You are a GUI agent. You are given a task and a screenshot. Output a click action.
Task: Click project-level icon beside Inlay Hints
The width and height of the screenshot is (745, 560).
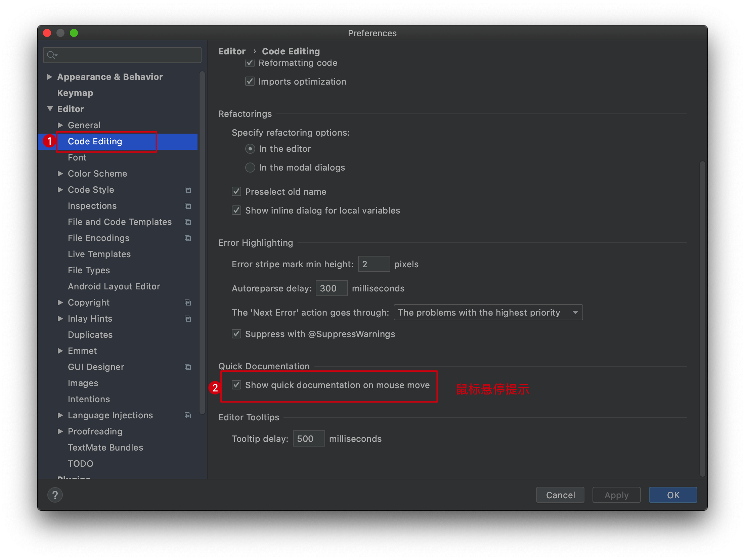coord(188,319)
